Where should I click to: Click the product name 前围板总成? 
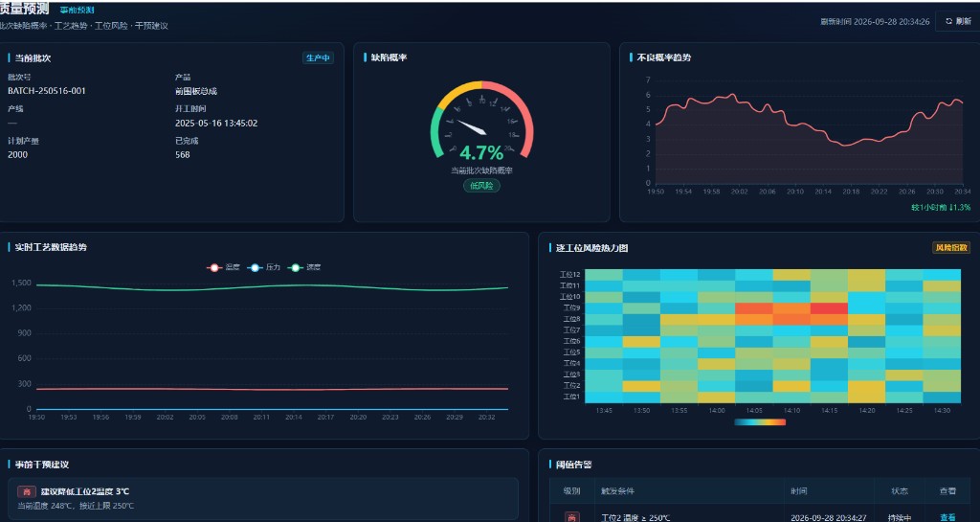[196, 91]
